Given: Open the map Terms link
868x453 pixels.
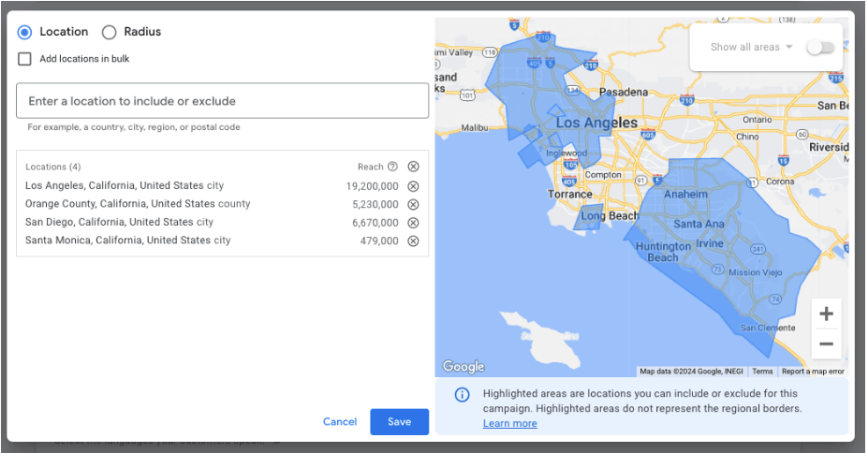Looking at the screenshot, I should point(762,372).
